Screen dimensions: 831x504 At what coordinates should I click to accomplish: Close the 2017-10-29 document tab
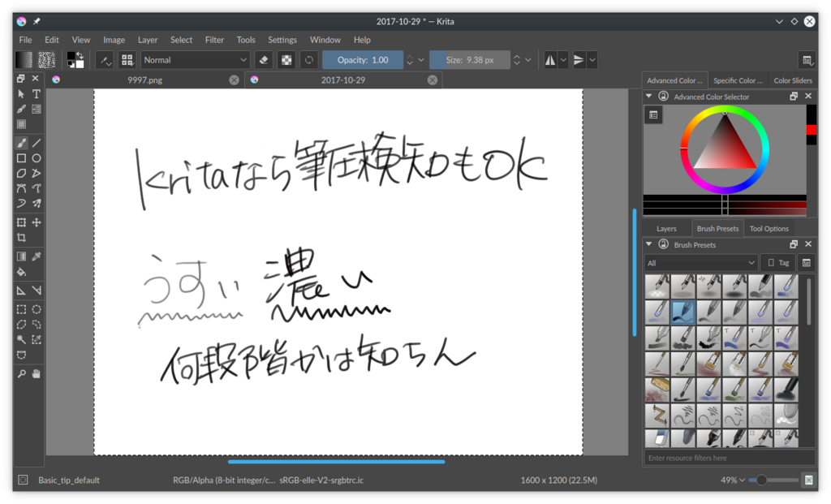433,80
